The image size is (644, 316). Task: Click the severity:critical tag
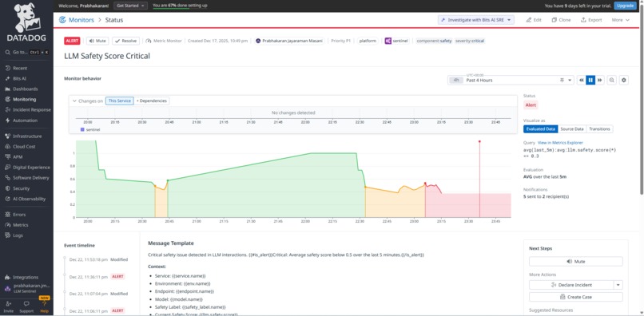coord(470,41)
